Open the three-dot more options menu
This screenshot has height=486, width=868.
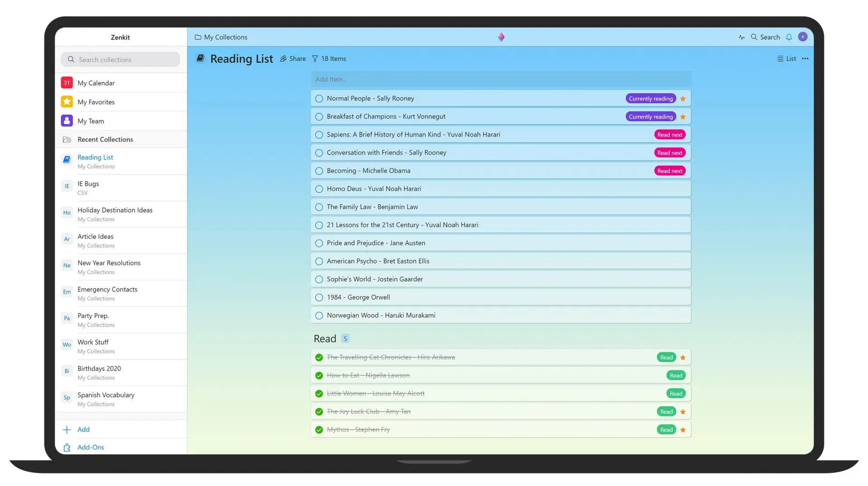[805, 59]
